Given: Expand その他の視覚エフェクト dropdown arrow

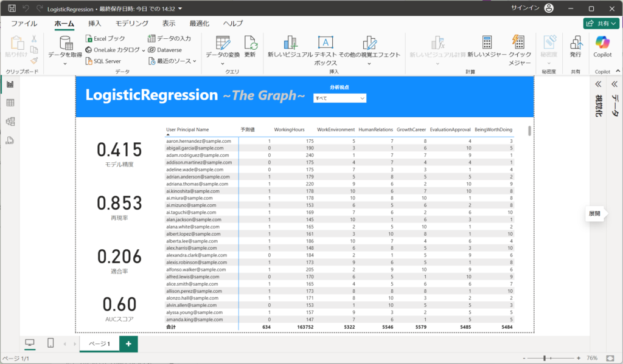Looking at the screenshot, I should click(369, 64).
